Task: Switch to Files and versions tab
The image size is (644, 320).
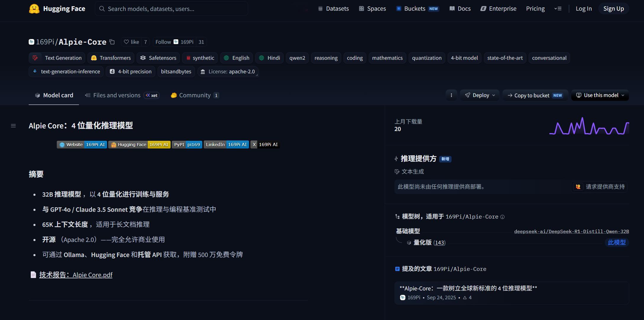Action: click(x=116, y=95)
